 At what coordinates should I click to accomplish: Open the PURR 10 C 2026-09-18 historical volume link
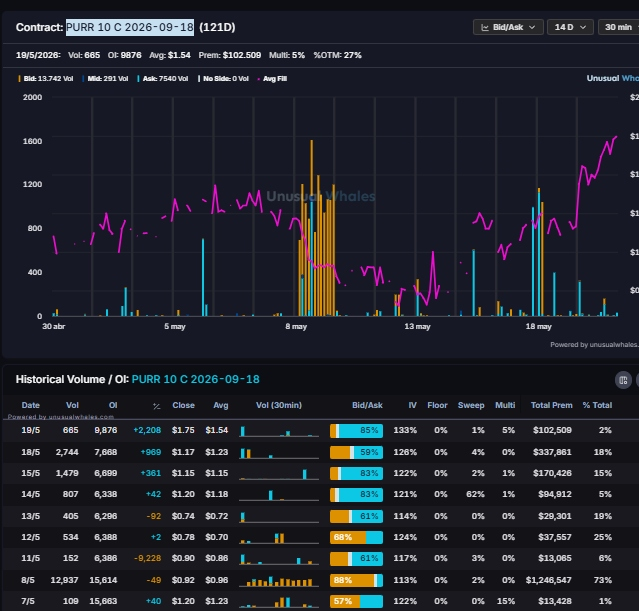pos(196,379)
